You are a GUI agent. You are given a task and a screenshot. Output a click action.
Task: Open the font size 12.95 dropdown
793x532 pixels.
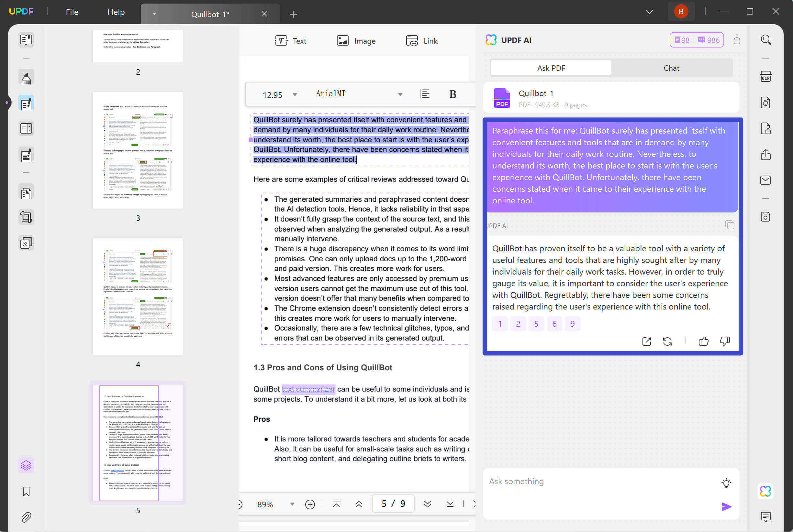point(295,95)
